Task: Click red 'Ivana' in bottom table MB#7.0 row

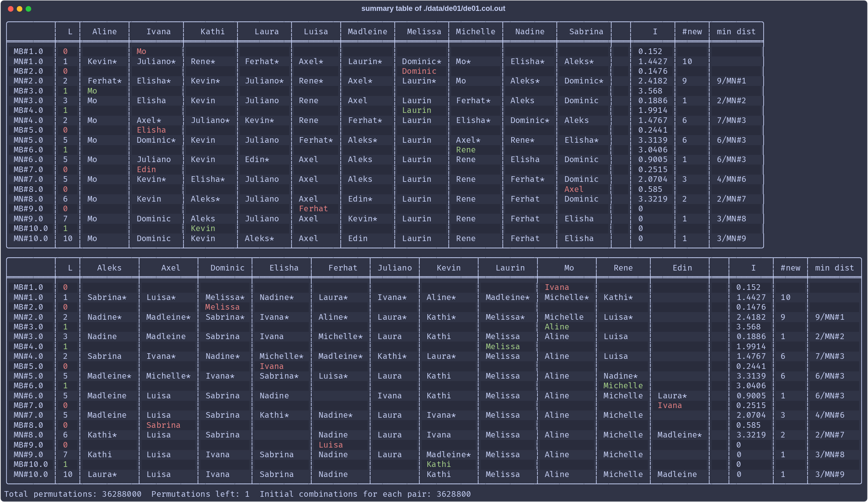Action: coord(670,405)
